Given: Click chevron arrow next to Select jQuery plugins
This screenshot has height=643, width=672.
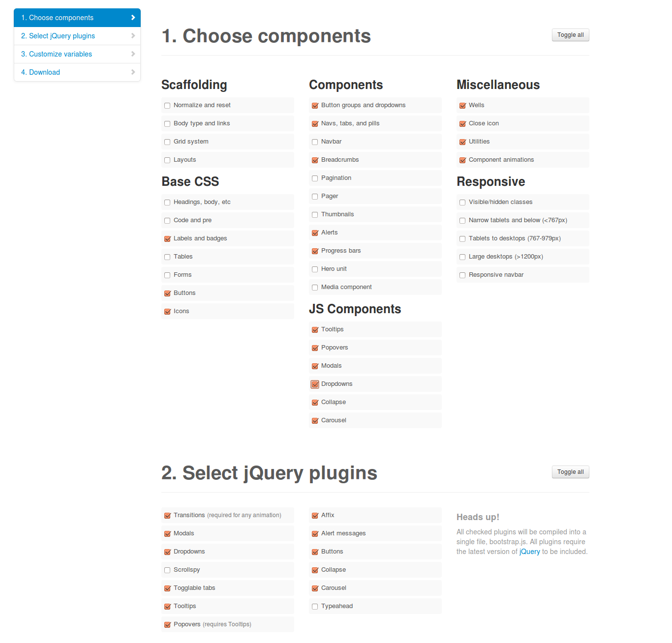Looking at the screenshot, I should [x=133, y=36].
